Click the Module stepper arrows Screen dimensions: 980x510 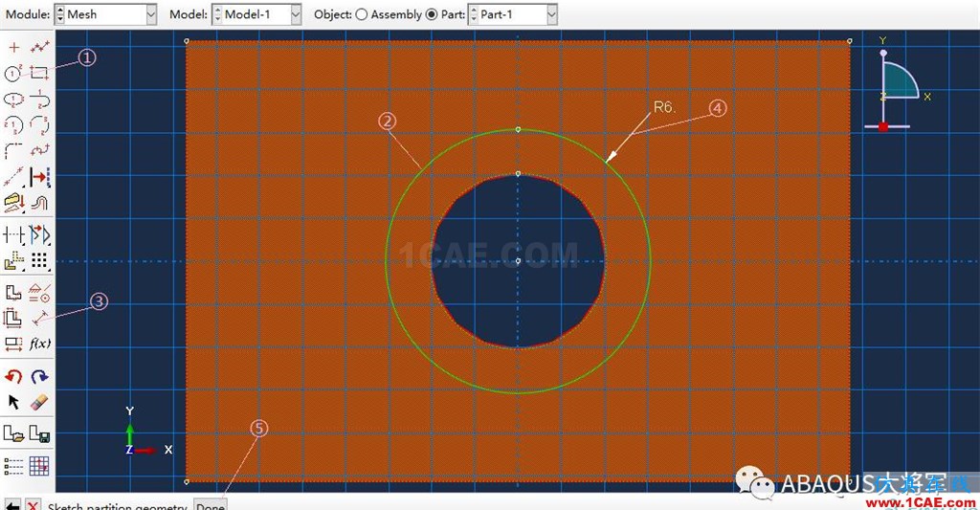pyautogui.click(x=60, y=14)
